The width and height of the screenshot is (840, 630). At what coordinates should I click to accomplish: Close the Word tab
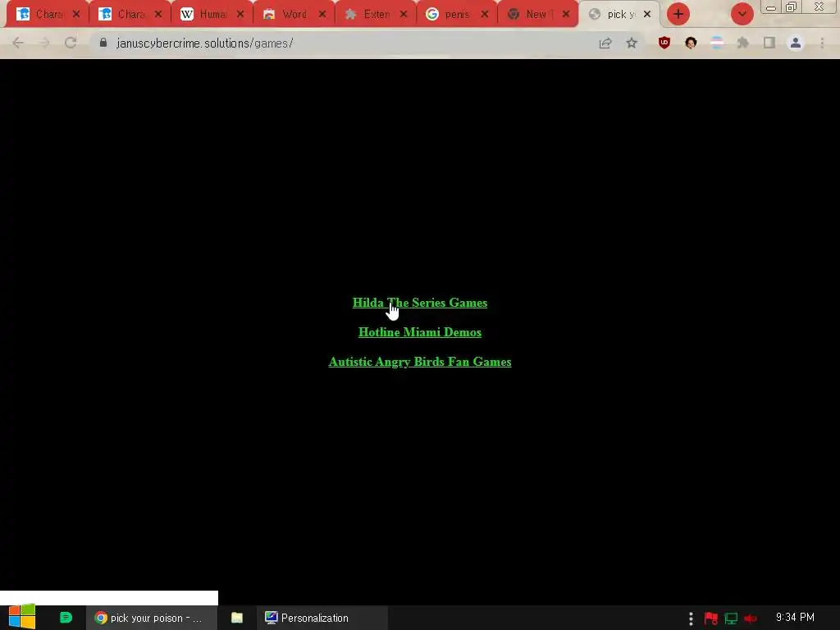(x=322, y=15)
